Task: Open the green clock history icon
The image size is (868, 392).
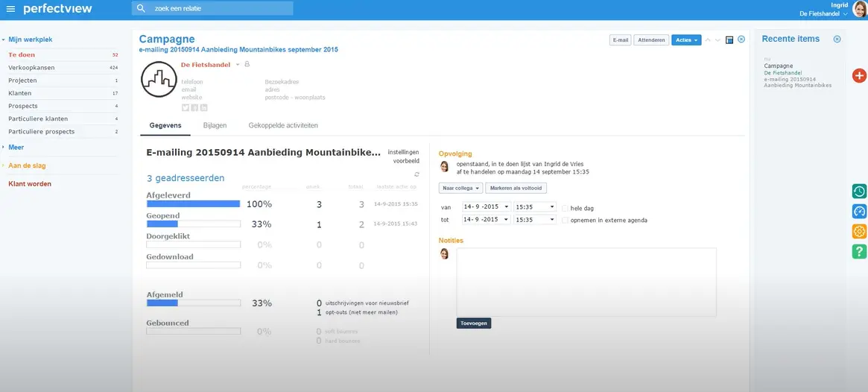Action: [x=859, y=192]
